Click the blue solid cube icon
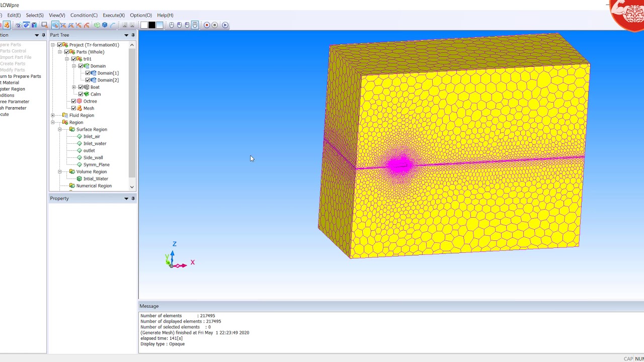Image resolution: width=644 pixels, height=362 pixels. [x=105, y=25]
